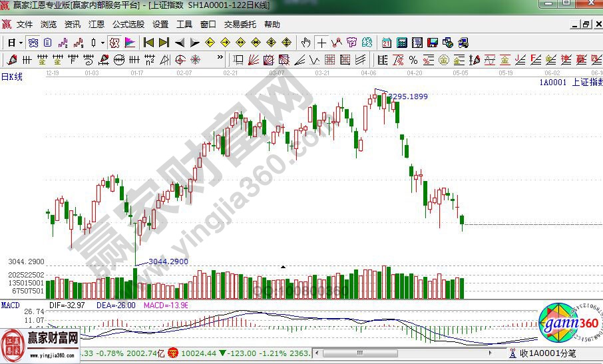
Task: Expand the period type dropdown arrow
Action: coord(21,43)
